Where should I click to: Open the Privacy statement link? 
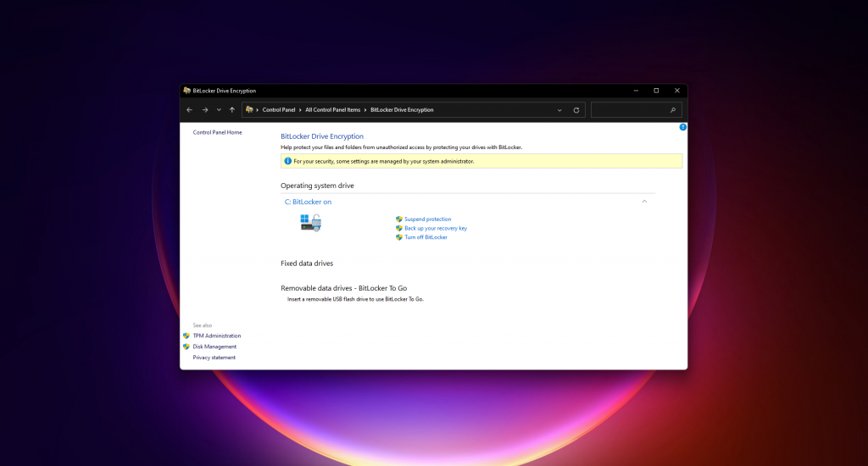pos(214,358)
